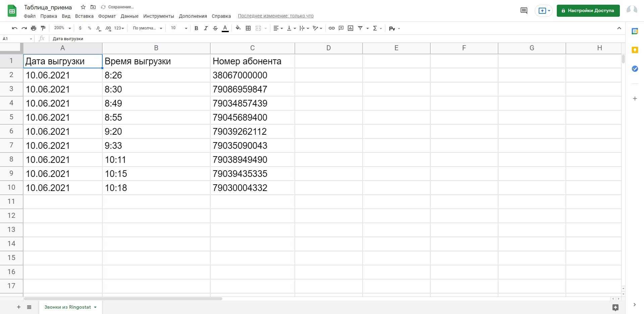The image size is (644, 314).
Task: Click the redo arrow icon
Action: (x=24, y=28)
